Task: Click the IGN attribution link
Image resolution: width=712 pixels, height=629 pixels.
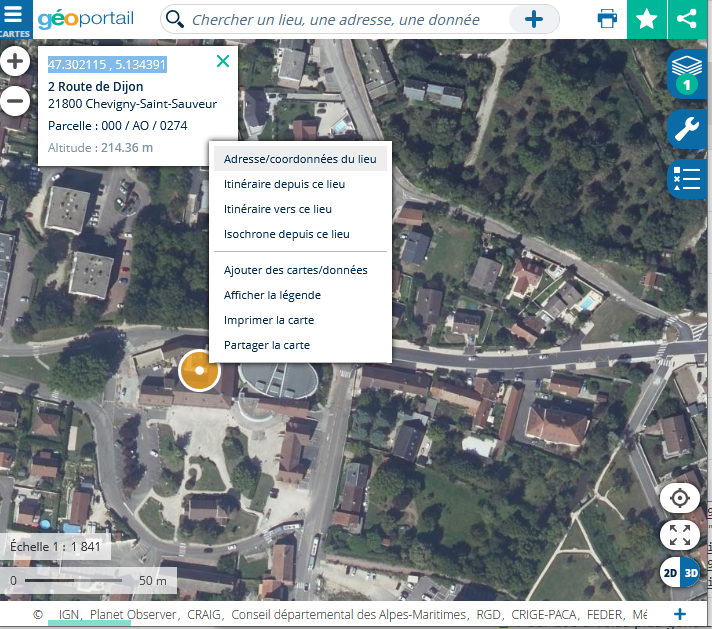Action: [69, 614]
